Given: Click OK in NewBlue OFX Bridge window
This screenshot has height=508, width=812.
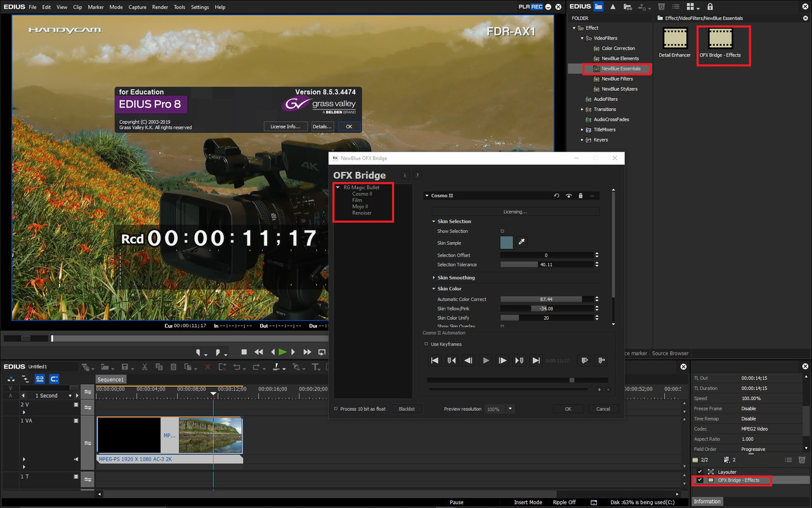Looking at the screenshot, I should point(568,409).
